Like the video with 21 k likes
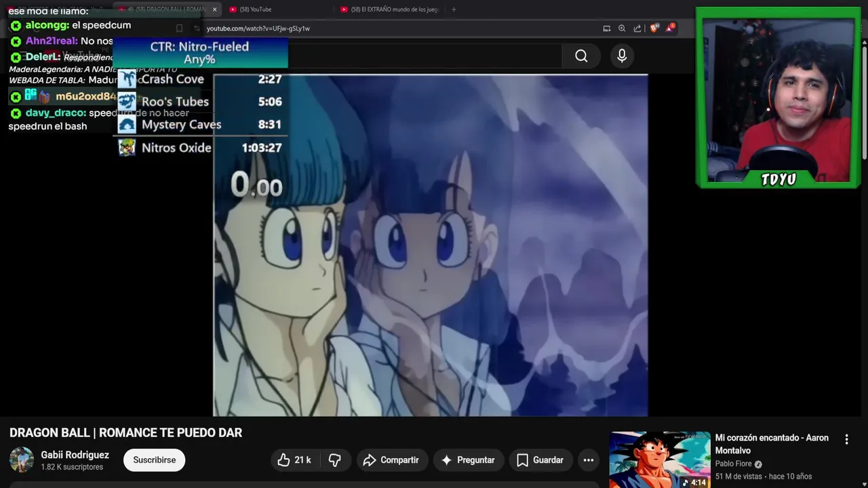Viewport: 868px width, 488px height. (x=294, y=460)
